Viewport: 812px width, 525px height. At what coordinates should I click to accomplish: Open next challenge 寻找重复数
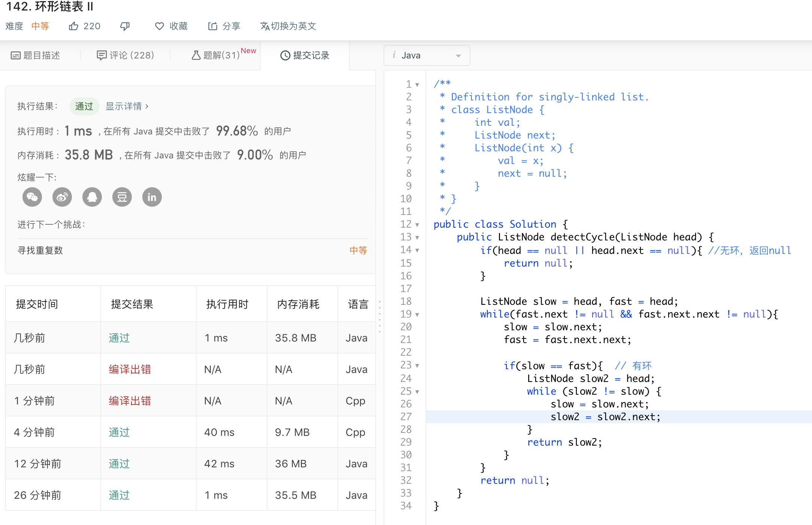click(x=40, y=250)
